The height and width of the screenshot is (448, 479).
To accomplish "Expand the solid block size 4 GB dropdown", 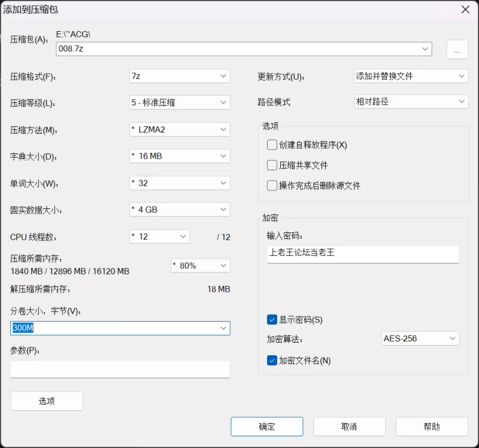I will (180, 210).
